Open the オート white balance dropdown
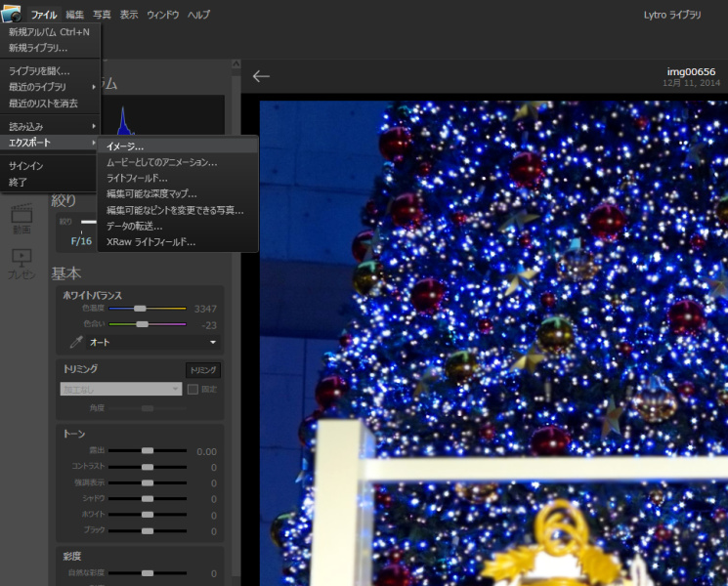Viewport: 728px width, 586px height. coord(152,343)
